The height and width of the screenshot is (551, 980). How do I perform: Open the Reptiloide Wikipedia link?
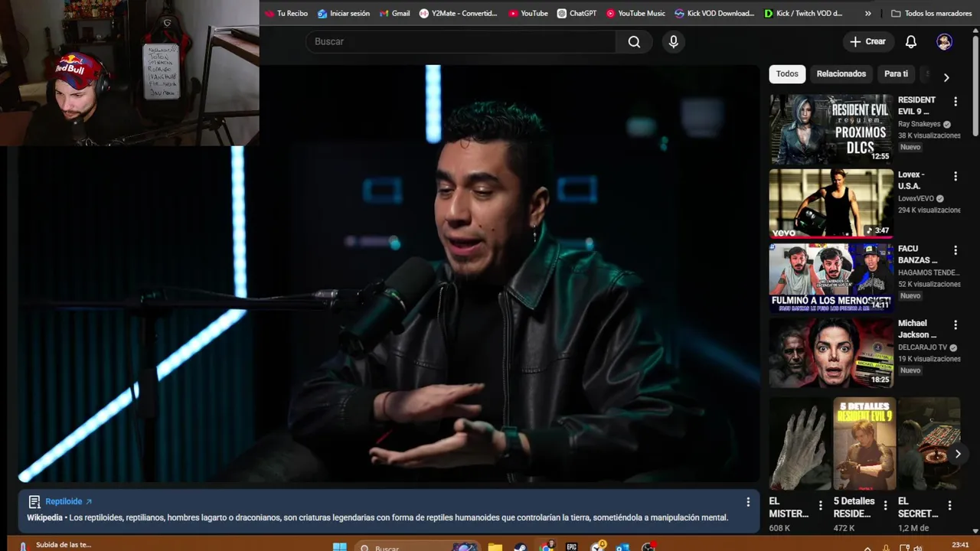pos(68,501)
